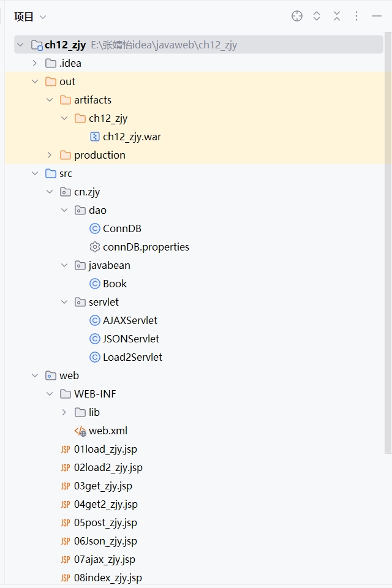Hide the project tool window with minimize icon
Screen dimensions: 392x588
(376, 17)
